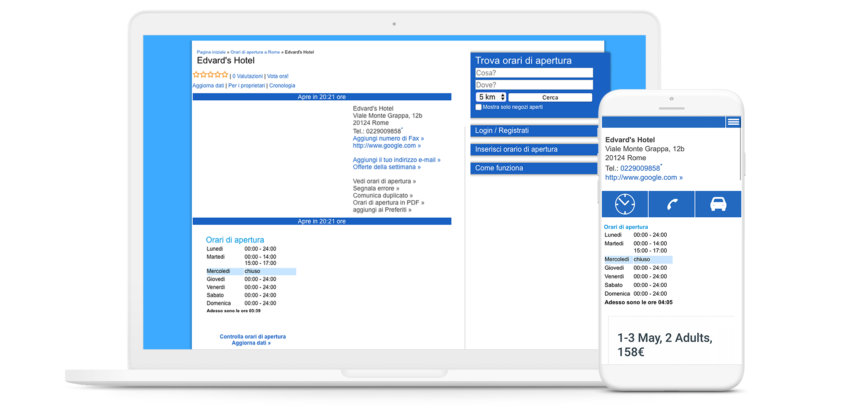This screenshot has height=413, width=868.
Task: Tap the phone number 0229009858 on mobile
Action: click(x=640, y=169)
